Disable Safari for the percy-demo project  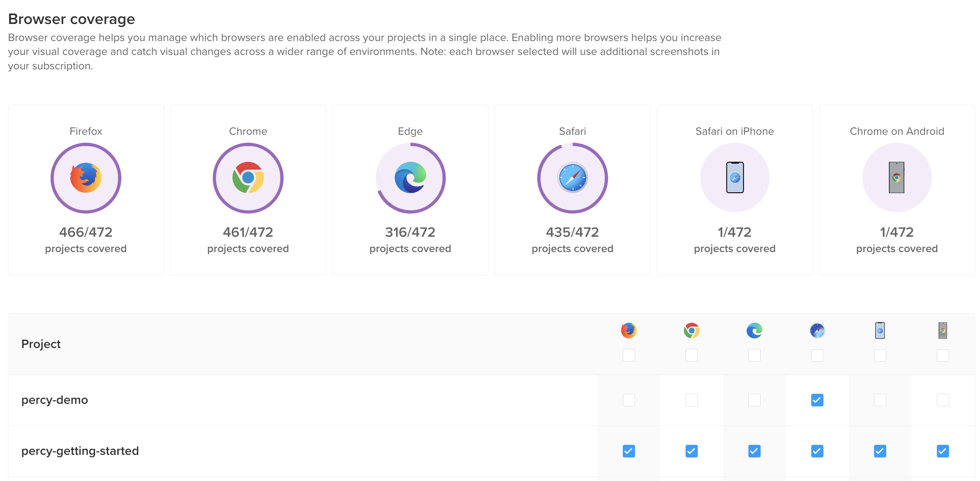point(817,400)
